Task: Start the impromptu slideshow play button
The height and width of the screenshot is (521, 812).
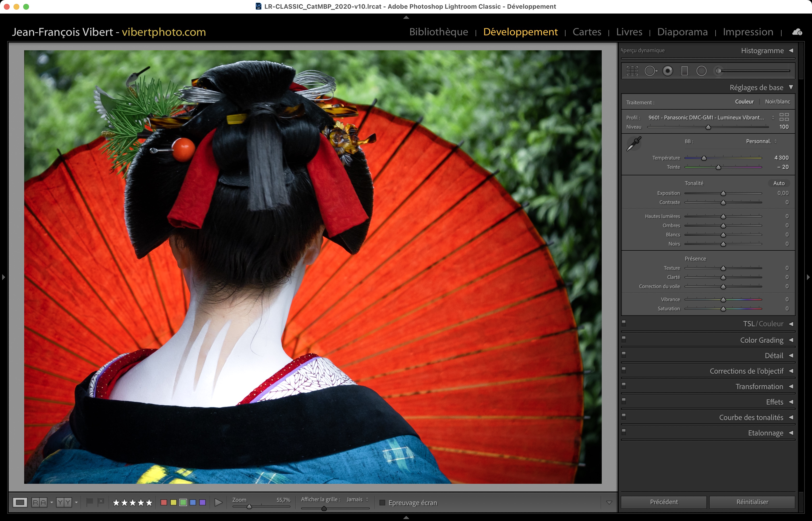Action: pyautogui.click(x=218, y=502)
